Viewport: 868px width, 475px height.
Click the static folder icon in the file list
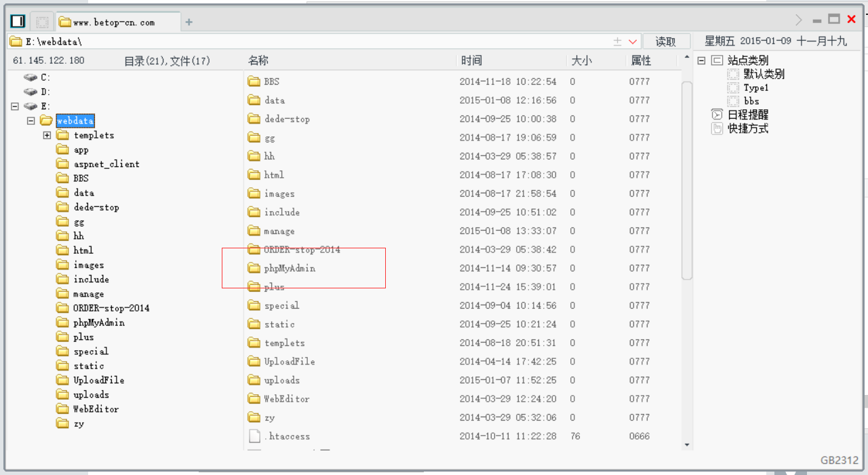(254, 324)
